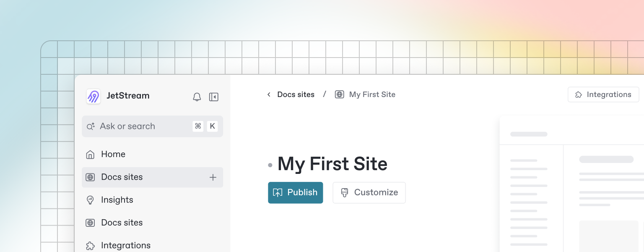Click the JetStream logo icon
The width and height of the screenshot is (644, 252).
coord(93,96)
